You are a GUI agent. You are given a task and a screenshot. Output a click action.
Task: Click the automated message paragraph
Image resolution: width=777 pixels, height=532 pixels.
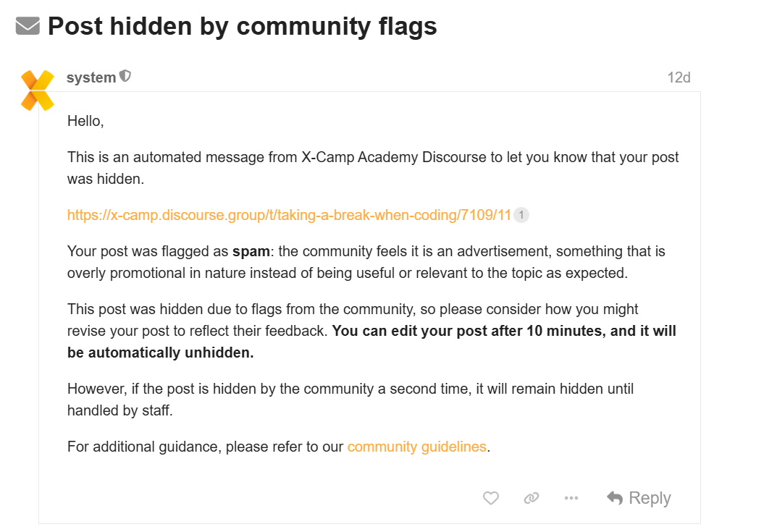click(373, 168)
